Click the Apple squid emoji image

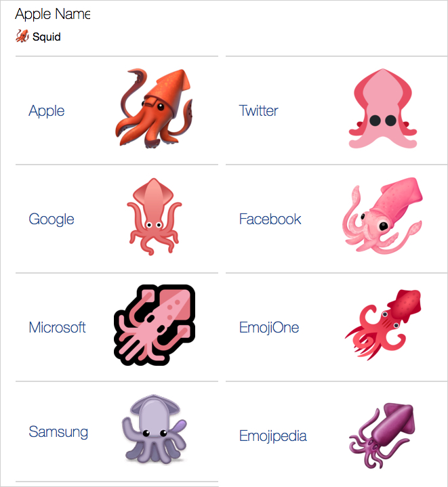click(x=154, y=108)
